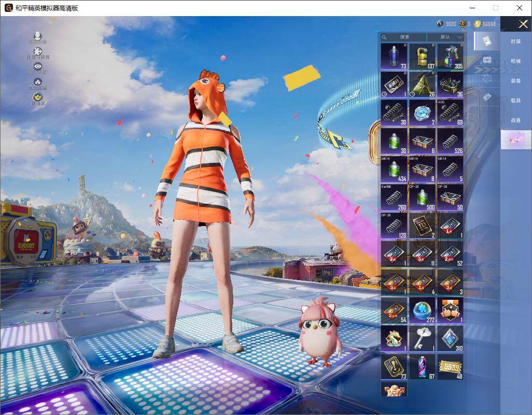
Task: Minimize the 和平精英模拟器 window
Action: pos(472,8)
